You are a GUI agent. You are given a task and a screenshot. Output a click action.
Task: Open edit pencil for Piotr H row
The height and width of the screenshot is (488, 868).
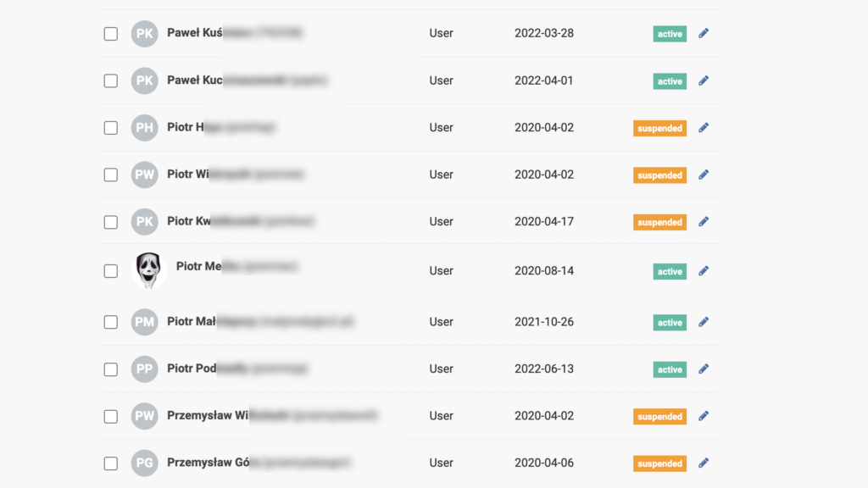point(704,128)
